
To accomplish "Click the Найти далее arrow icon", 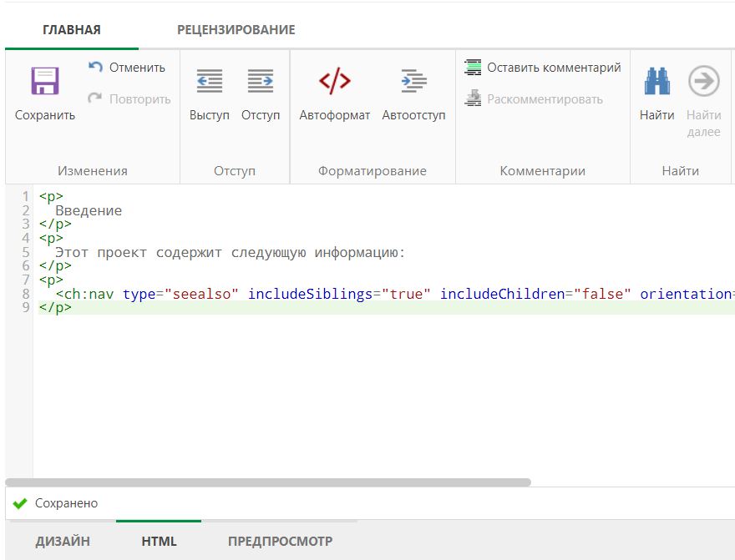I will coord(704,81).
